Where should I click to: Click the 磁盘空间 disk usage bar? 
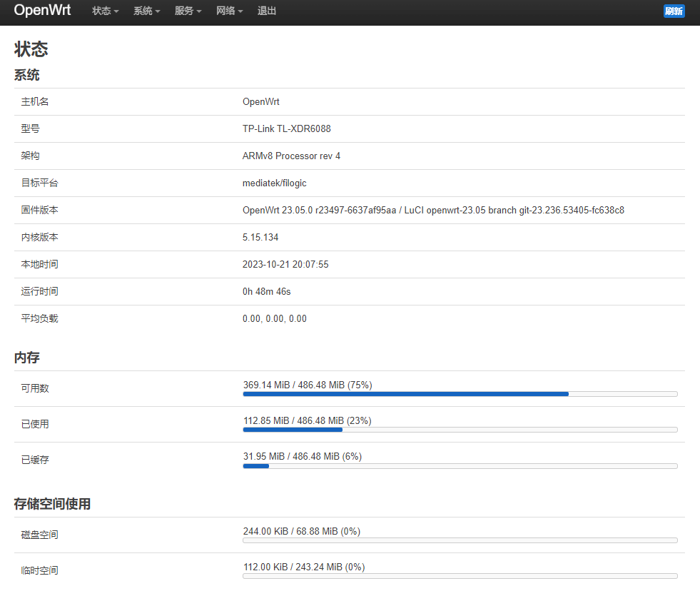click(460, 540)
